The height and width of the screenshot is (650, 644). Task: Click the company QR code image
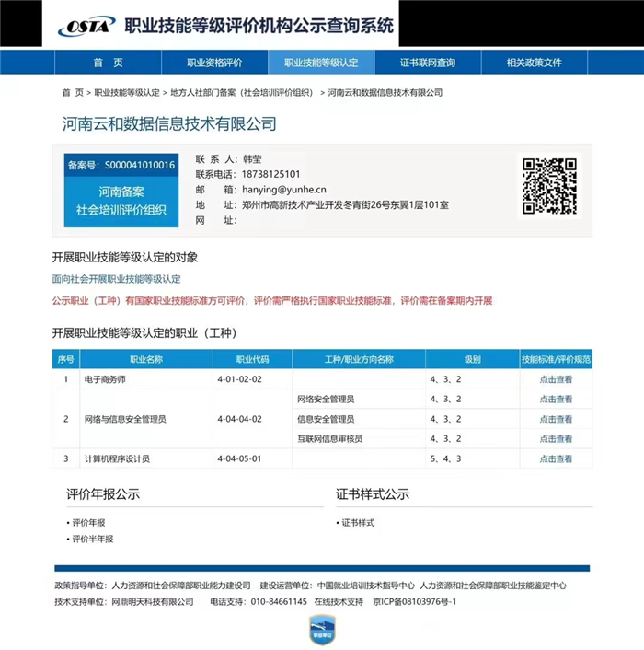549,186
